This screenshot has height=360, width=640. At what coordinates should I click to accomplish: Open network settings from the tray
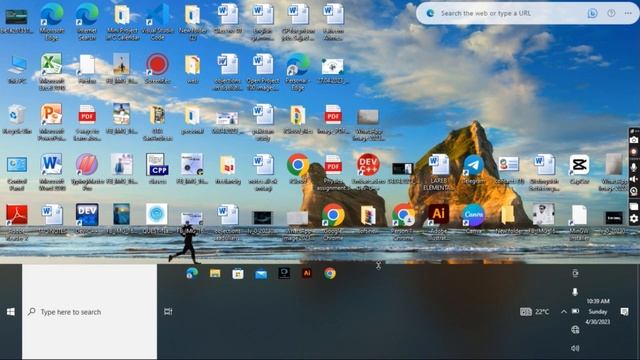click(x=575, y=329)
